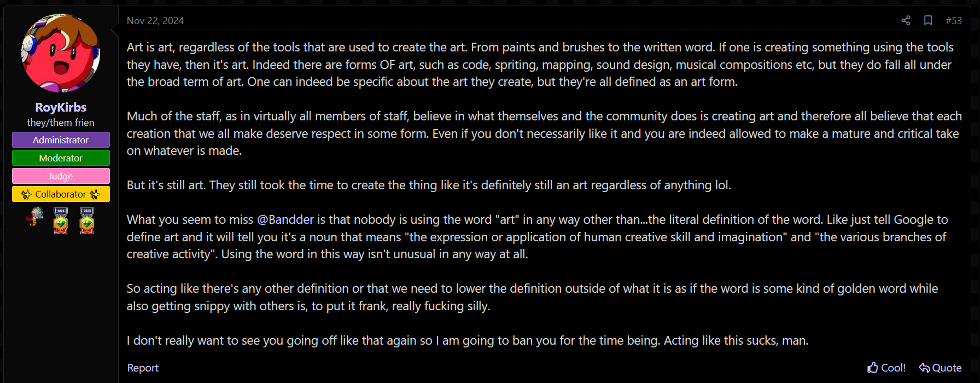Viewport: 980px width, 383px height.
Task: Bookmark this post
Action: [928, 20]
